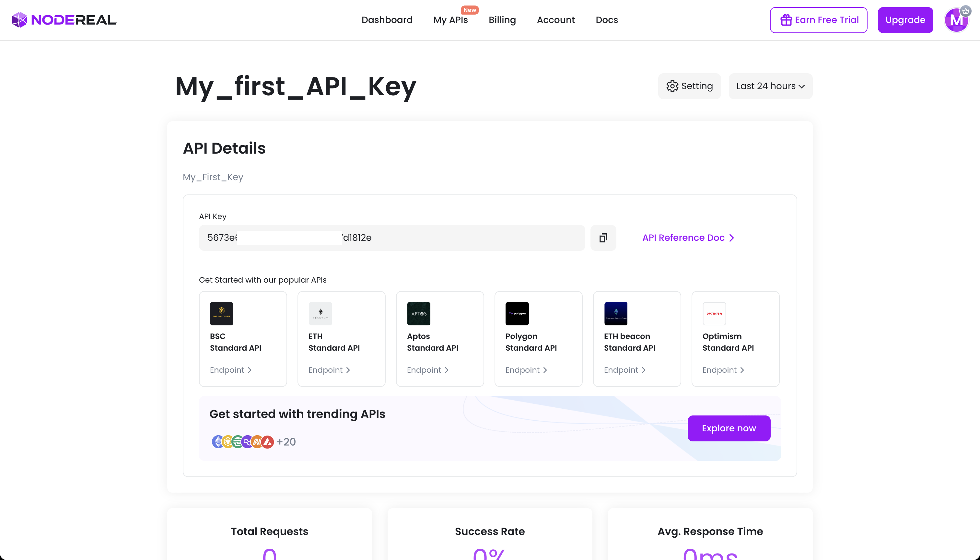Click the Explore now button

pyautogui.click(x=729, y=428)
